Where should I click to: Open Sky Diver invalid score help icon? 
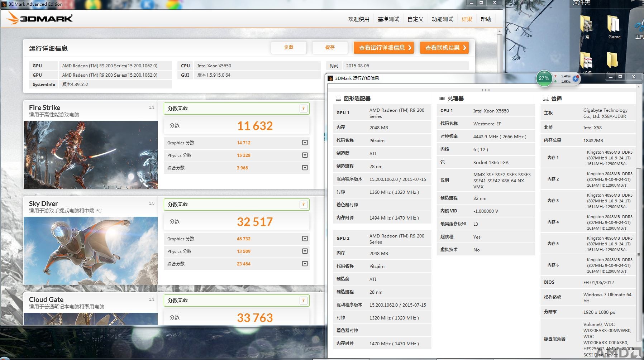coord(303,205)
